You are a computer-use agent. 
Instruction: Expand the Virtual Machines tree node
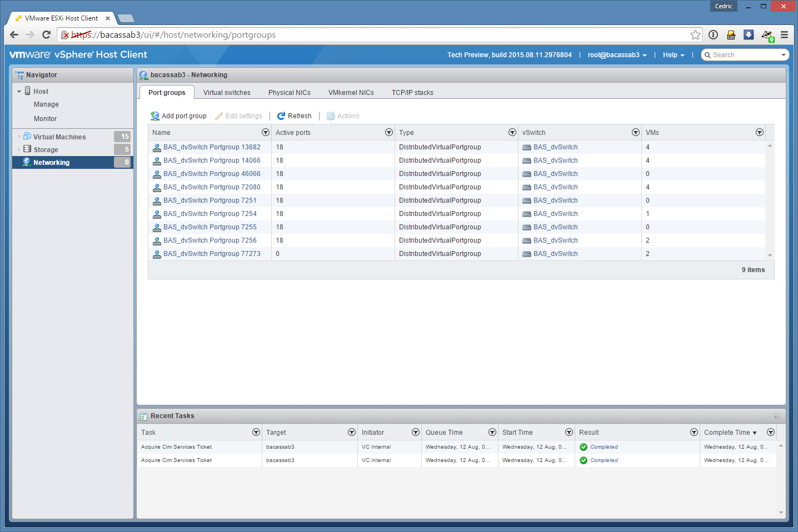point(19,137)
